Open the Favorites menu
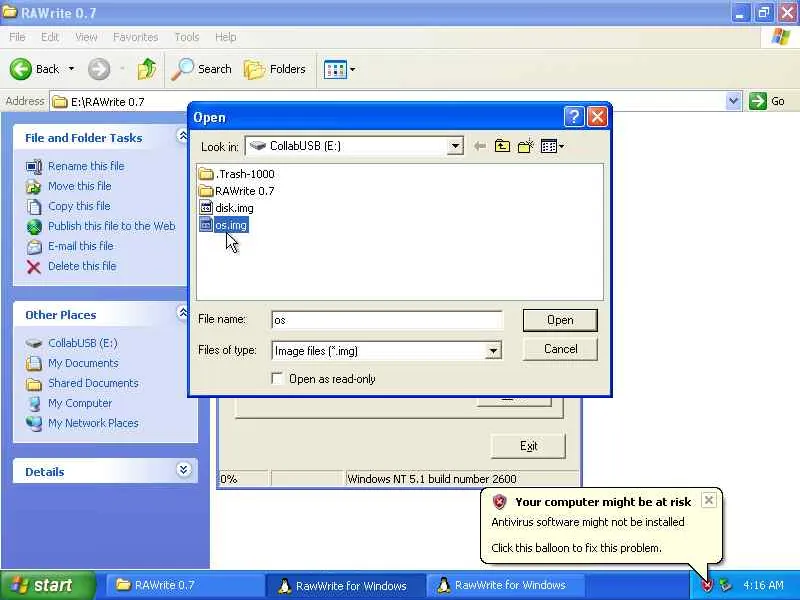800x600 pixels. point(136,37)
